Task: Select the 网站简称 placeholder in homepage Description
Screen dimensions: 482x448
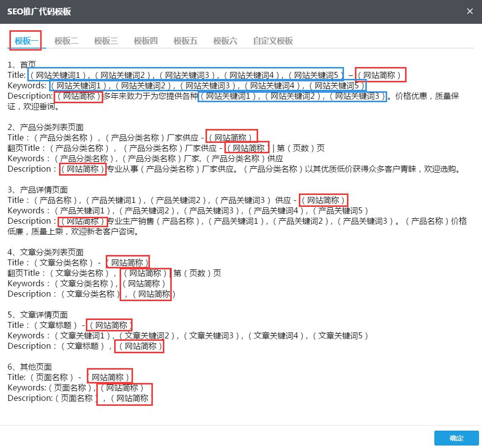Action: pos(78,97)
